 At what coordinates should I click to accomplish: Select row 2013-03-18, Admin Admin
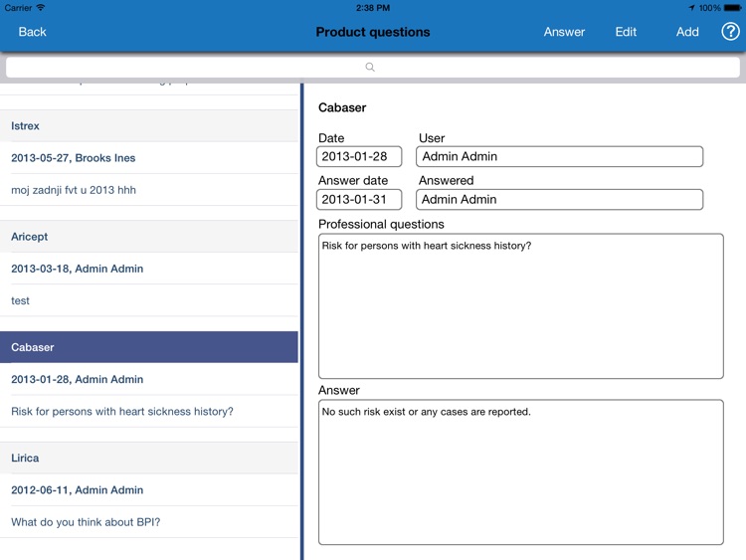point(149,269)
